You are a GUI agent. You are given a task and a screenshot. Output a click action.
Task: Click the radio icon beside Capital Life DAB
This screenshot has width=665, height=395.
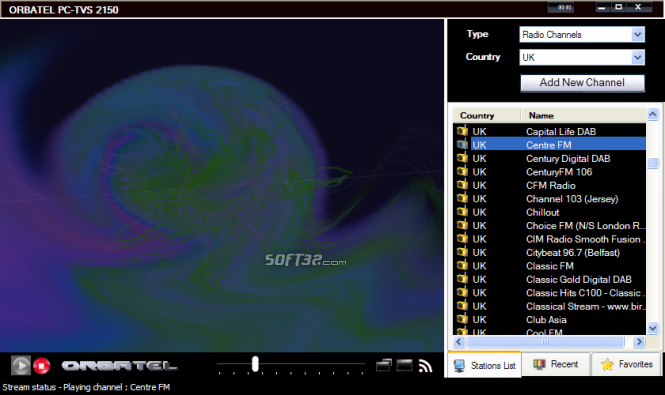click(462, 131)
